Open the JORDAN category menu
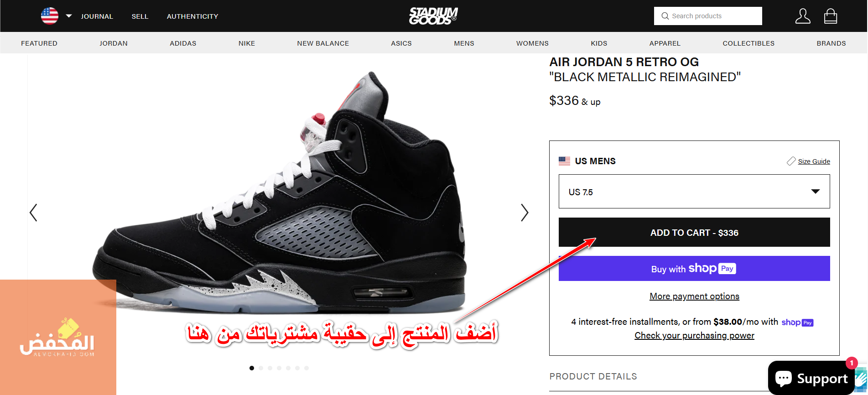The height and width of the screenshot is (395, 868). 114,43
